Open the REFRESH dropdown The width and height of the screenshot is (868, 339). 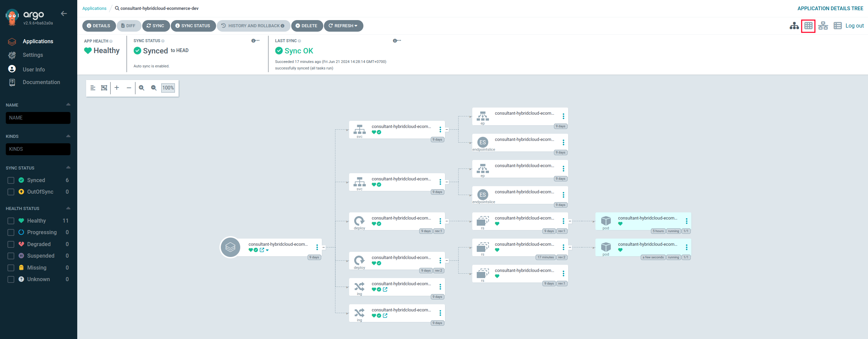coord(343,26)
